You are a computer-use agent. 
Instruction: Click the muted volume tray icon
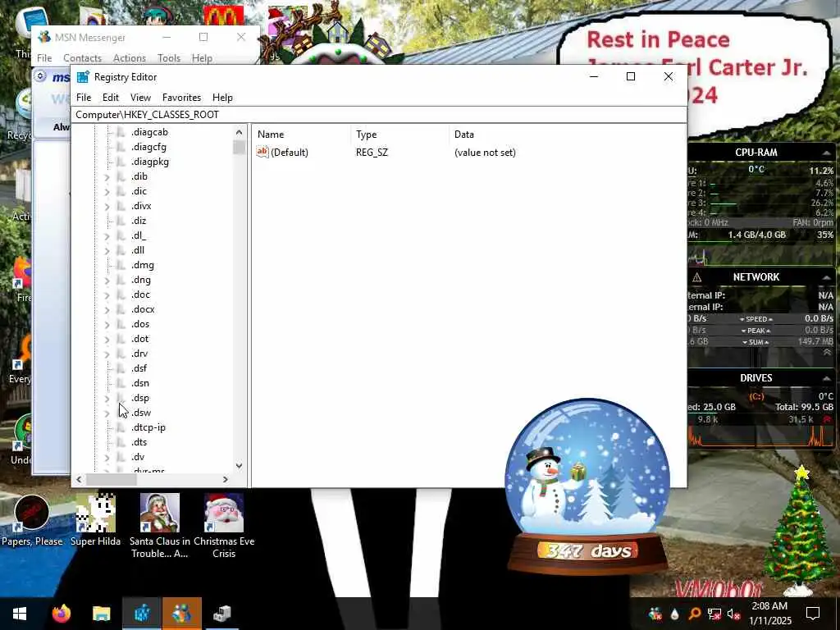click(x=733, y=614)
